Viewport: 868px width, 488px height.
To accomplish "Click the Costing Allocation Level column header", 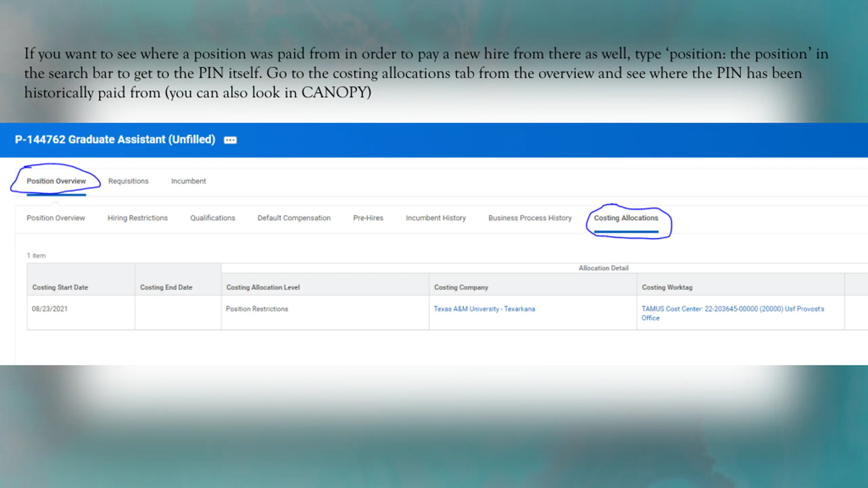I will coord(263,287).
